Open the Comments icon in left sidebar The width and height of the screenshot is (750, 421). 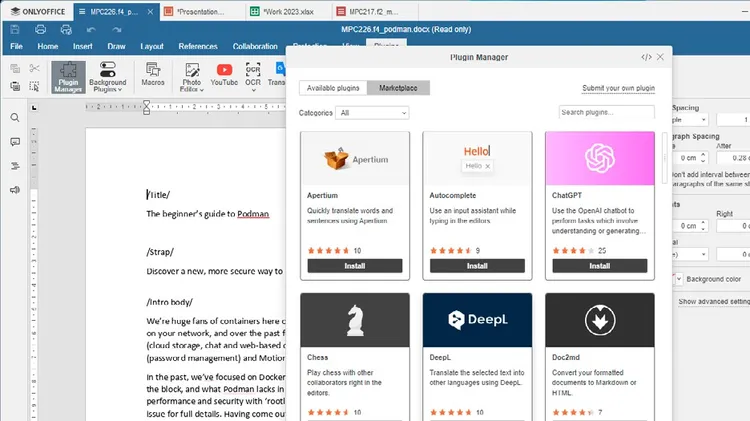pyautogui.click(x=15, y=142)
